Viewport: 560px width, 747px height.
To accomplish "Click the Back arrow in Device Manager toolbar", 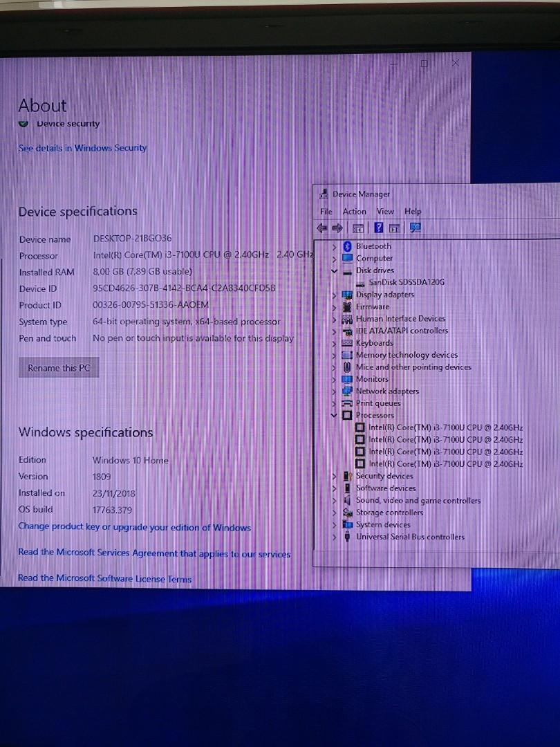I will click(322, 228).
